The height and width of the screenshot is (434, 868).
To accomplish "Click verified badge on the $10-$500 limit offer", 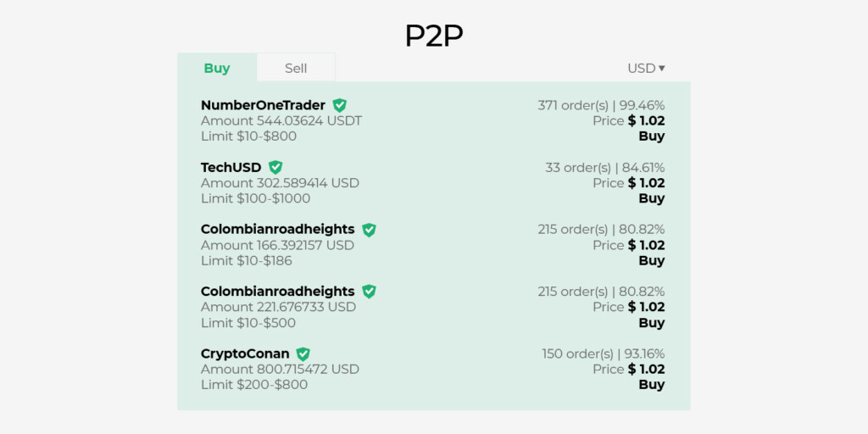I will (369, 292).
